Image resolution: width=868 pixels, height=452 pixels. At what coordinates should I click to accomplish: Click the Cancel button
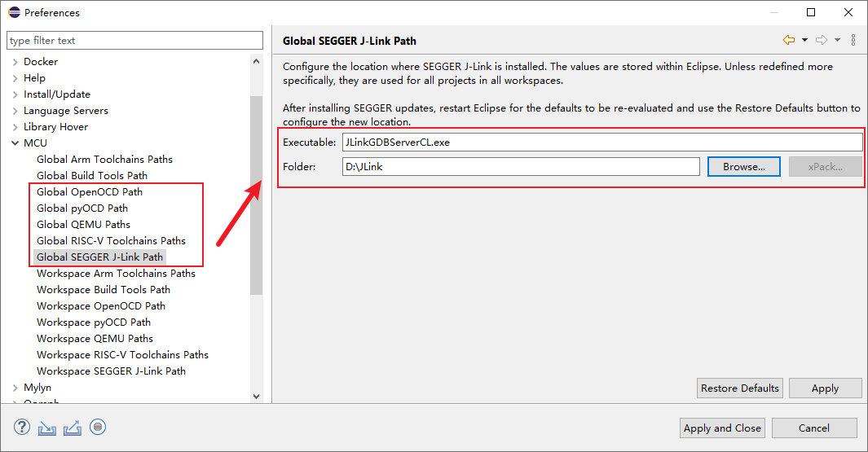[814, 428]
